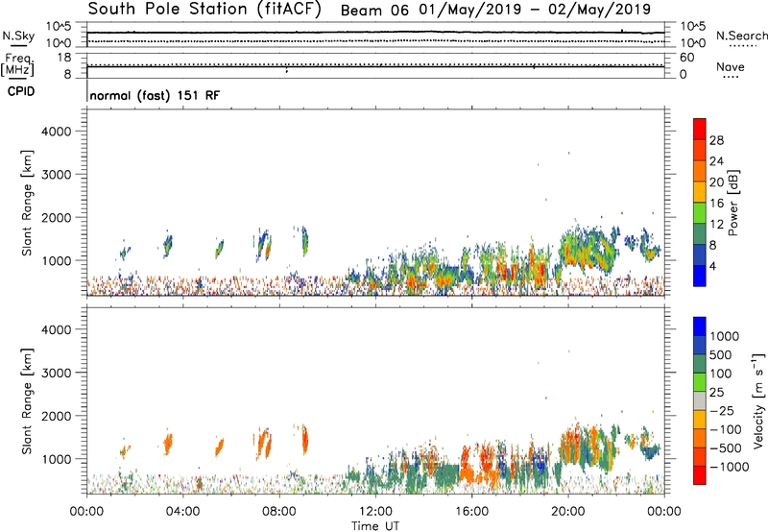Click the '04:00' time tick label
The width and height of the screenshot is (768, 532).
coord(183,512)
